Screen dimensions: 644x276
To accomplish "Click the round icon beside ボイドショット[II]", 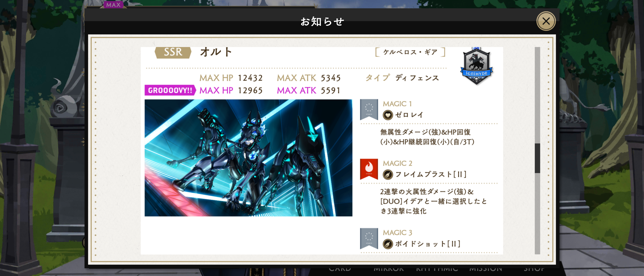I will coord(388,244).
